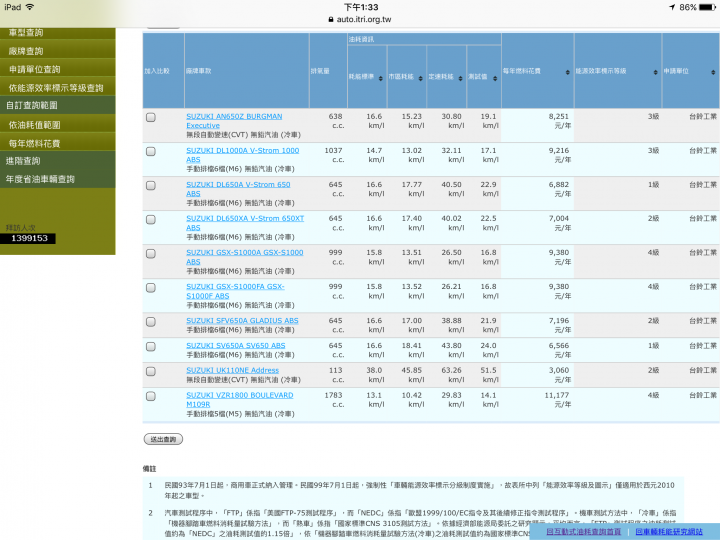Tap the battery indicator icon
This screenshot has height=540, width=720.
coord(708,7)
